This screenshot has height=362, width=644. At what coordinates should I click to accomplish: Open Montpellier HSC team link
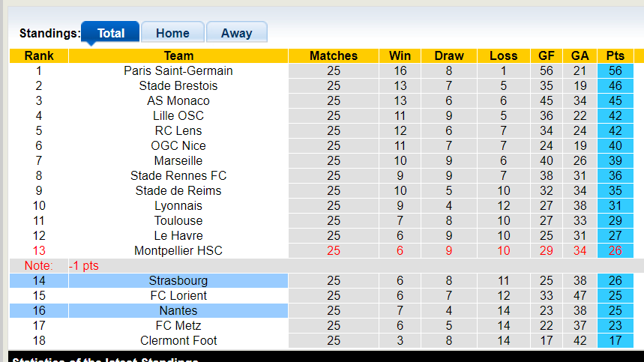pos(178,250)
